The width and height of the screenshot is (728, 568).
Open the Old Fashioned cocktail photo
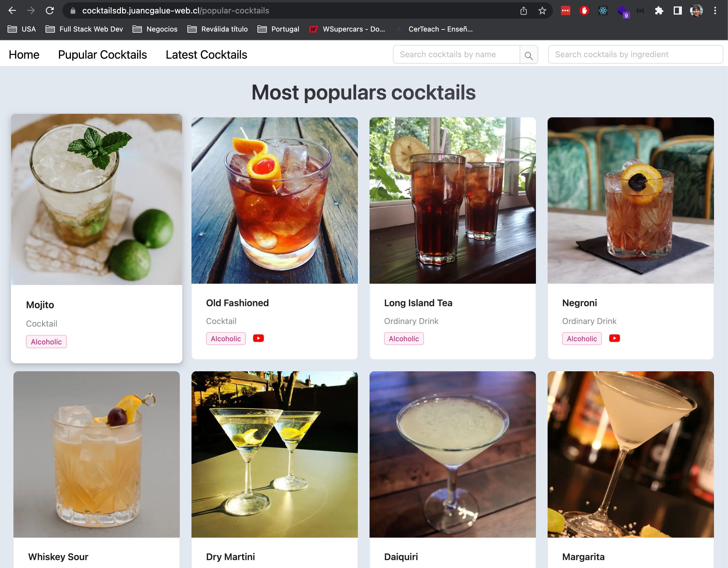[274, 200]
